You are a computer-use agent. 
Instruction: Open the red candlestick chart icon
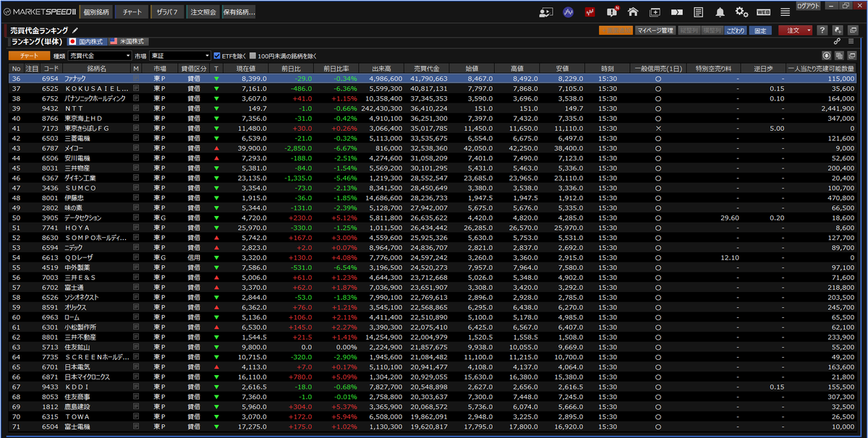pyautogui.click(x=590, y=12)
